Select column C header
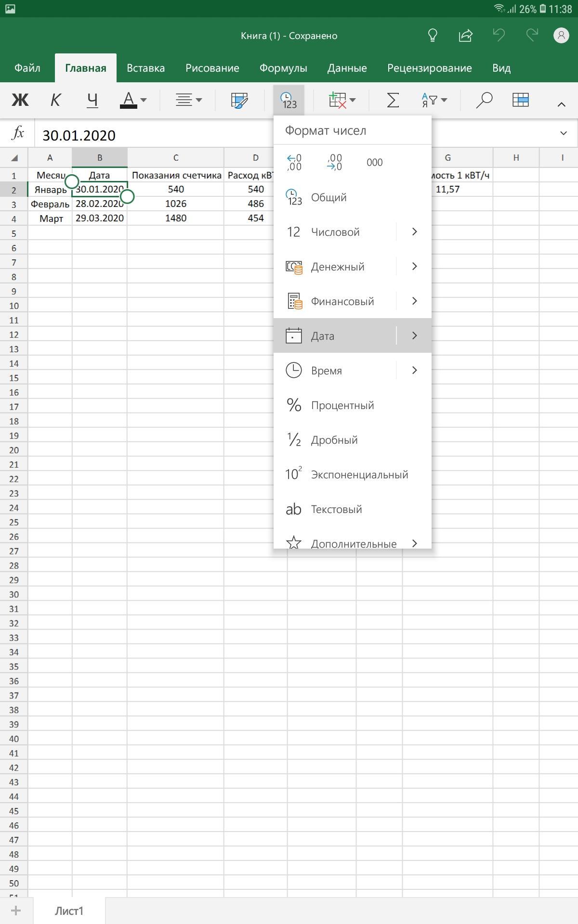 pos(176,158)
